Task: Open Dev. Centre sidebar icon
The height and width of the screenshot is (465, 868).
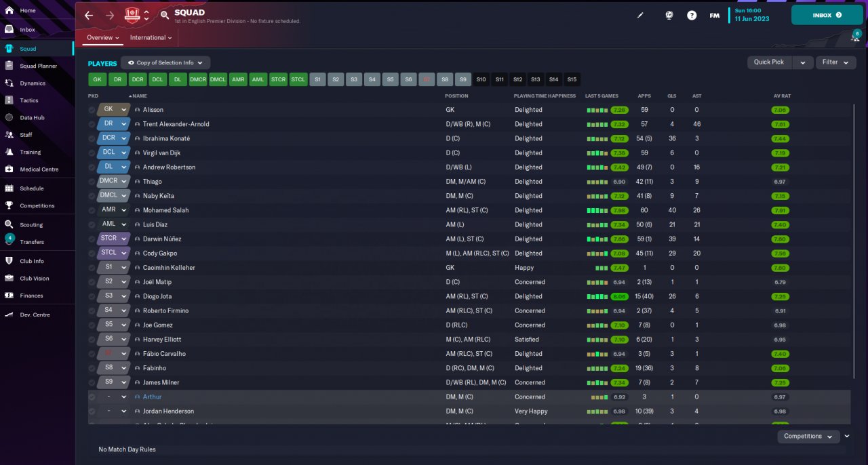Action: 9,315
